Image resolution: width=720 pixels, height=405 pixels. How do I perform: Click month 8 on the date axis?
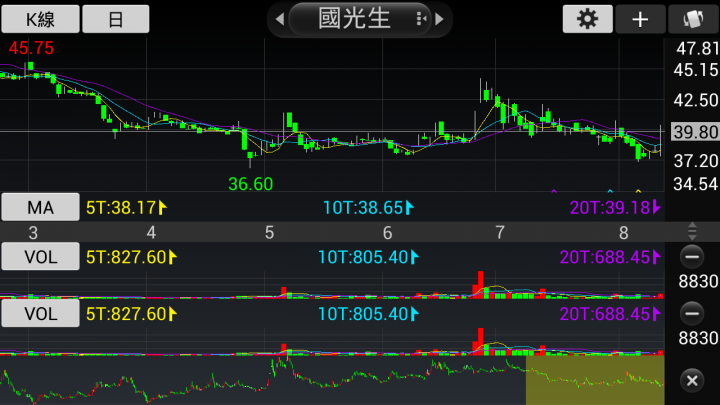tap(624, 233)
